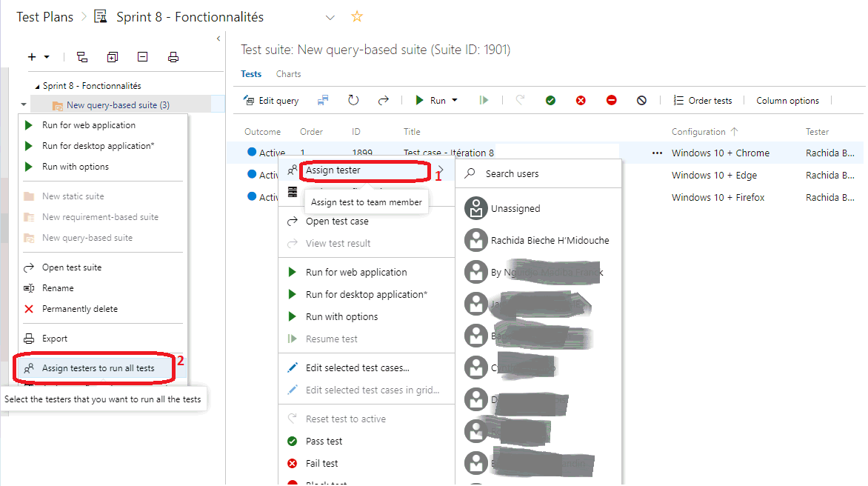Switch to the Charts tab
868x486 pixels.
pos(288,74)
